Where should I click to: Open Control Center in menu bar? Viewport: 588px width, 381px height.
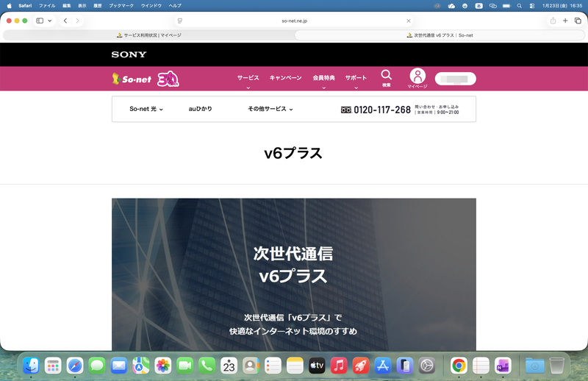tap(531, 6)
